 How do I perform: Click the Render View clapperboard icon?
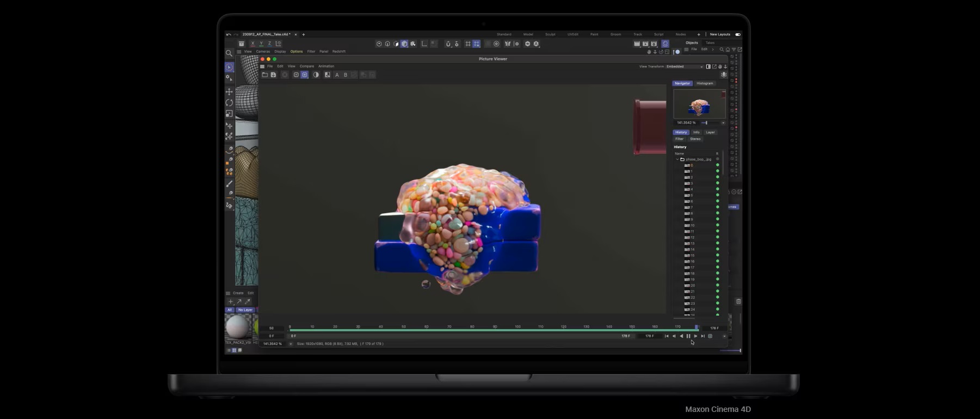[637, 44]
